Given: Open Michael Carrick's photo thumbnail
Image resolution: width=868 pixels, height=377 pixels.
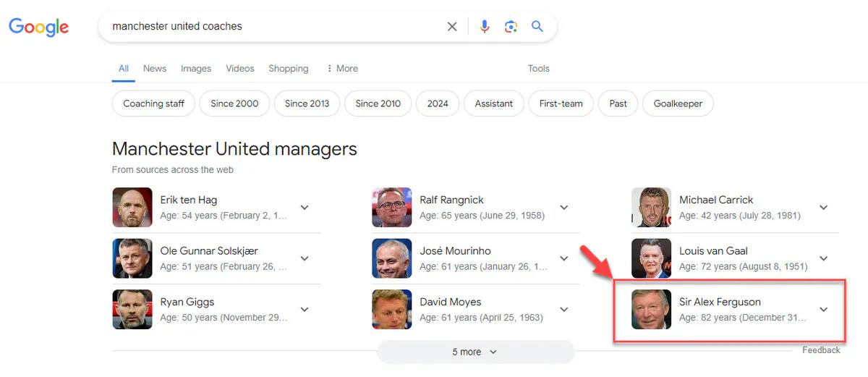Looking at the screenshot, I should (651, 208).
